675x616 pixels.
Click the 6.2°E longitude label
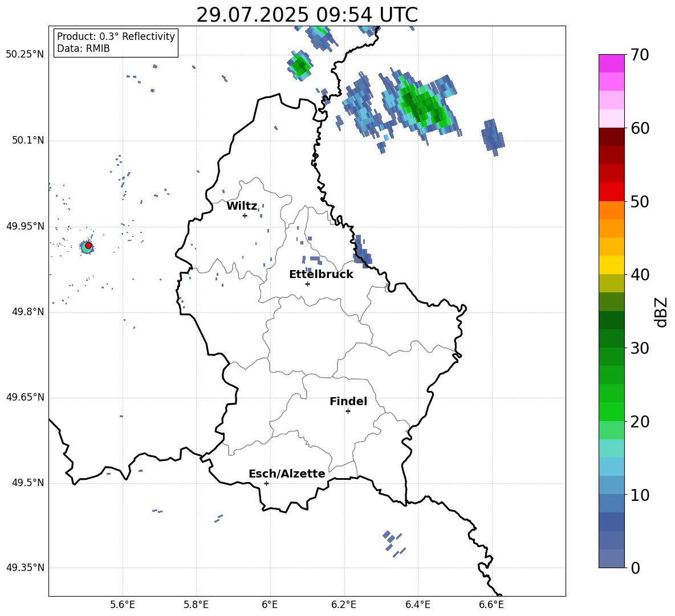click(344, 605)
